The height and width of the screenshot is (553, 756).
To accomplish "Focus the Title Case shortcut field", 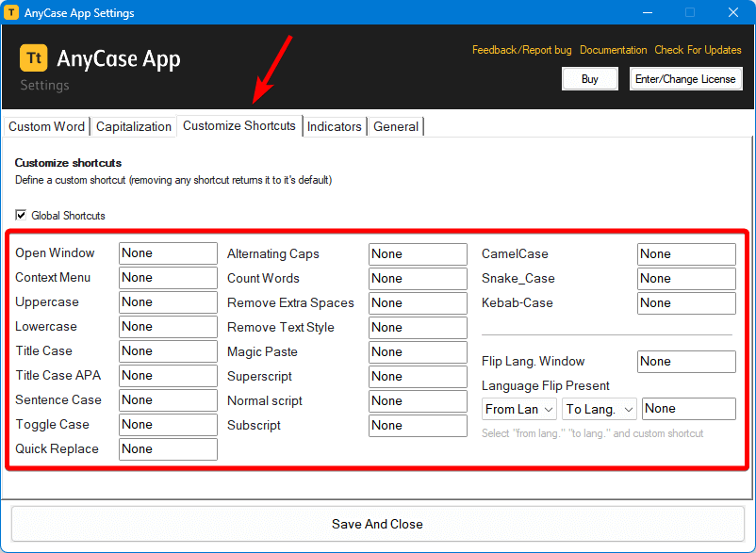I will (168, 351).
